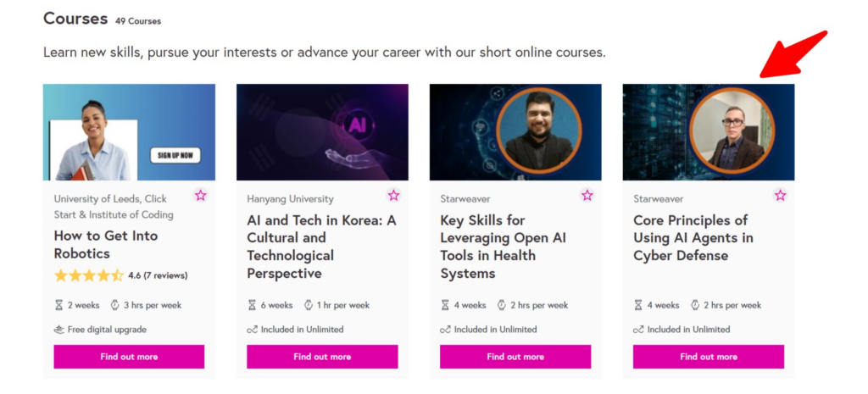Find out more about Open AI Health Systems

point(515,357)
